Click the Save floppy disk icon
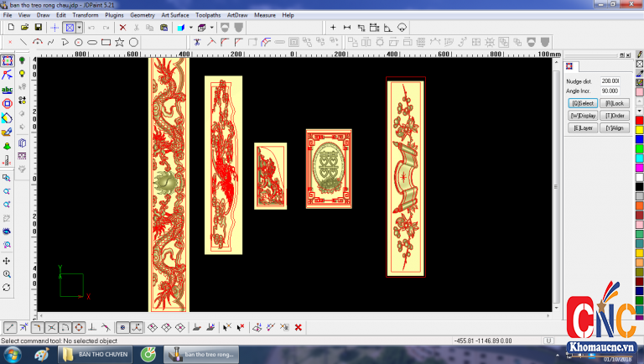Image resolution: width=644 pixels, height=364 pixels. (38, 28)
